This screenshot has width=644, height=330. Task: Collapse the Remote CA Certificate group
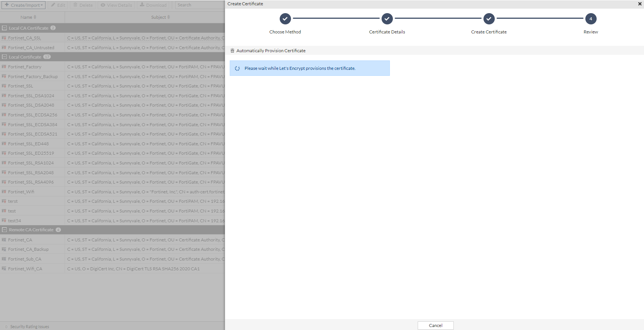click(5, 230)
